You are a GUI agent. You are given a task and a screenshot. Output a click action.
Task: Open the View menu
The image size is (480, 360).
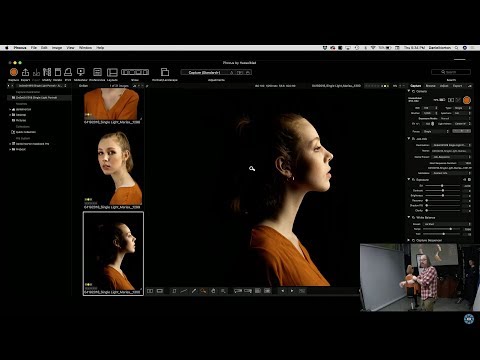70,48
